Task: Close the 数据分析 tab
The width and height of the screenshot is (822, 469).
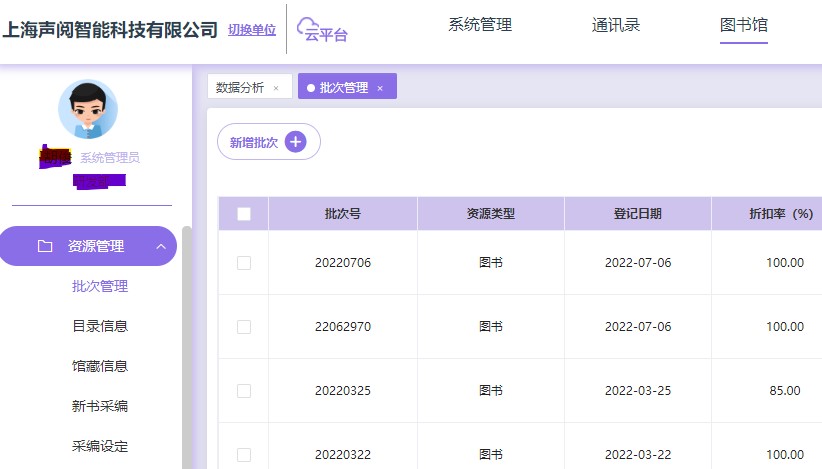Action: coord(276,88)
